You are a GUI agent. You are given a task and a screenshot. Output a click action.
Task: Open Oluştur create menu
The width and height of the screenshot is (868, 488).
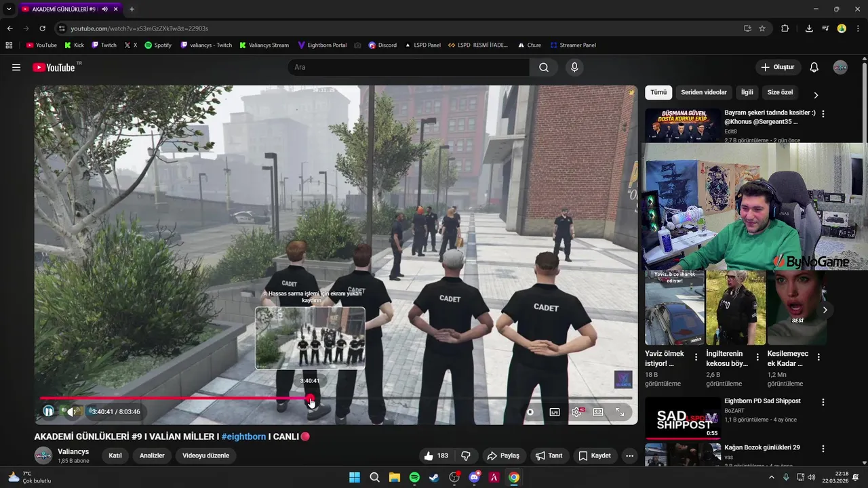coord(778,67)
